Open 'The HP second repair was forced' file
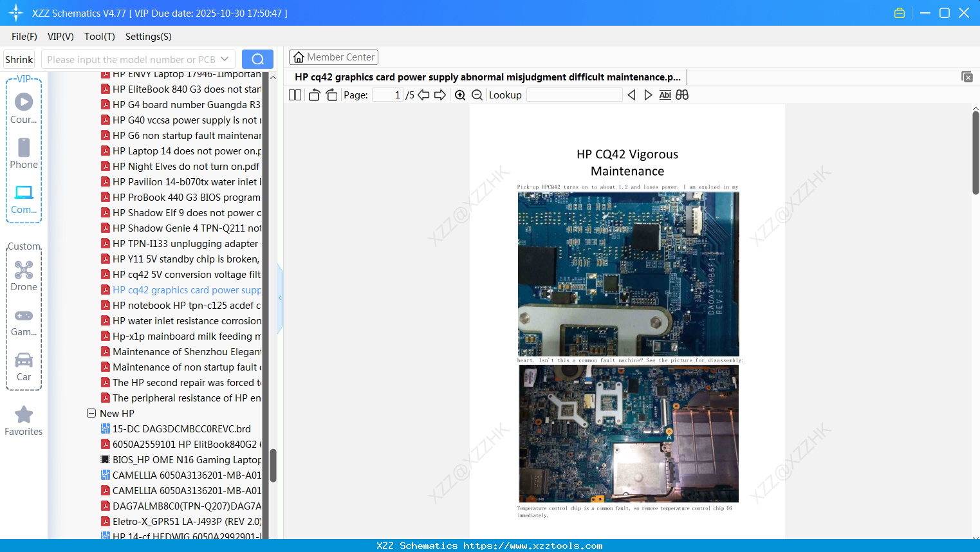This screenshot has width=980, height=552. (x=181, y=383)
